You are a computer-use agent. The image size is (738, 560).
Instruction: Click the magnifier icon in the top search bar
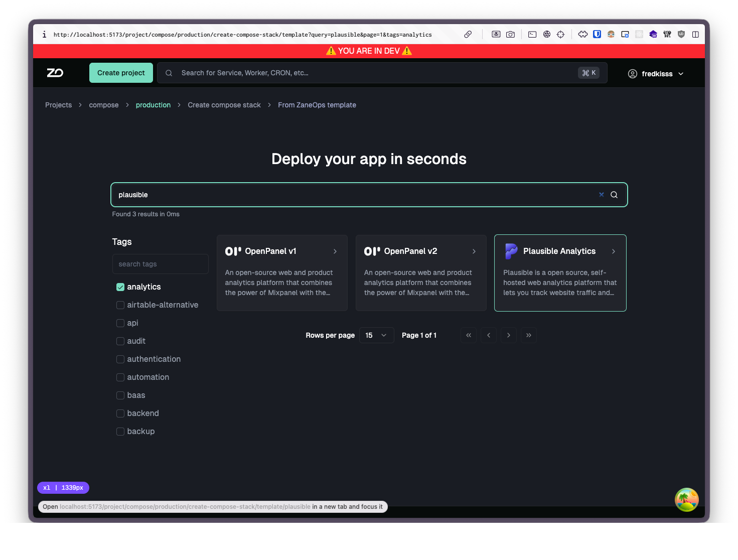click(169, 73)
